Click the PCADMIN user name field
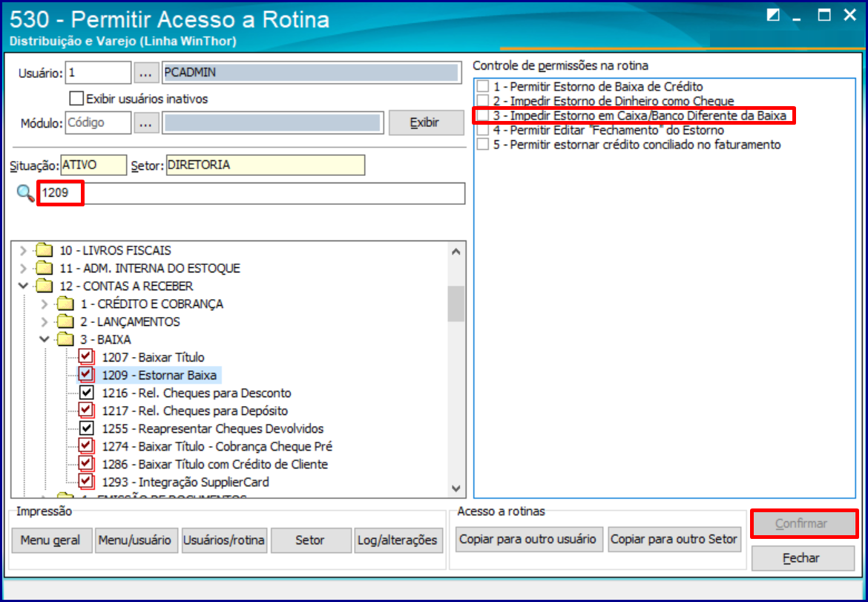868x602 pixels. (311, 73)
